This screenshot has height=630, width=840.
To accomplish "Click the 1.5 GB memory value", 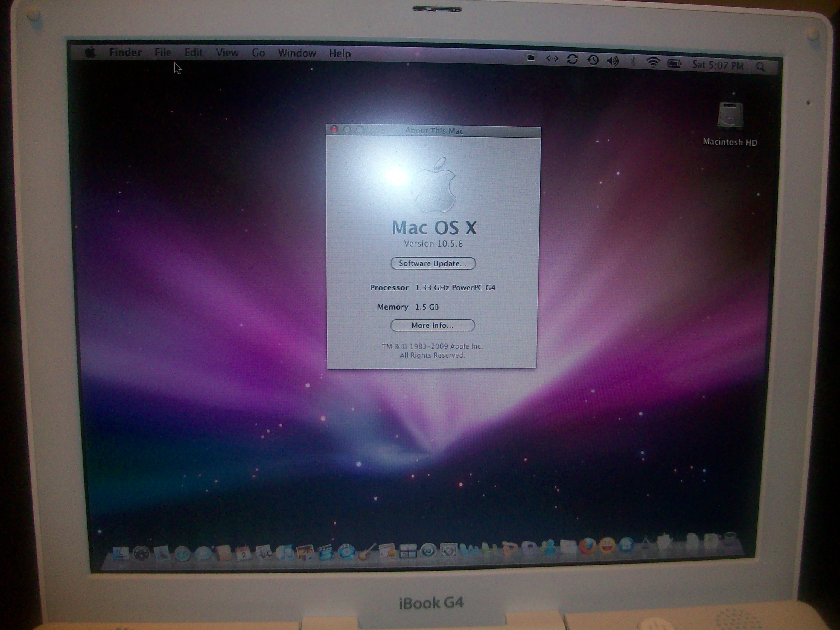I will [x=427, y=307].
